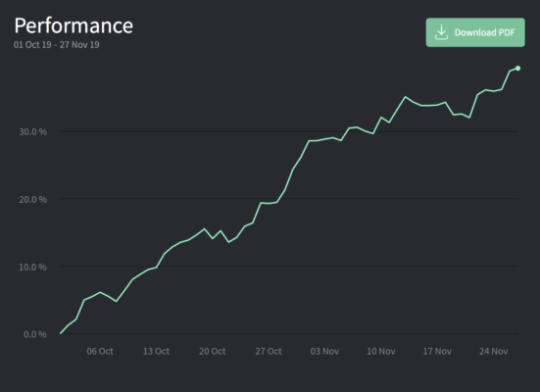Click the 30.0 % dotted gridline
Image resolution: width=540 pixels, height=392 pixels.
(x=289, y=131)
